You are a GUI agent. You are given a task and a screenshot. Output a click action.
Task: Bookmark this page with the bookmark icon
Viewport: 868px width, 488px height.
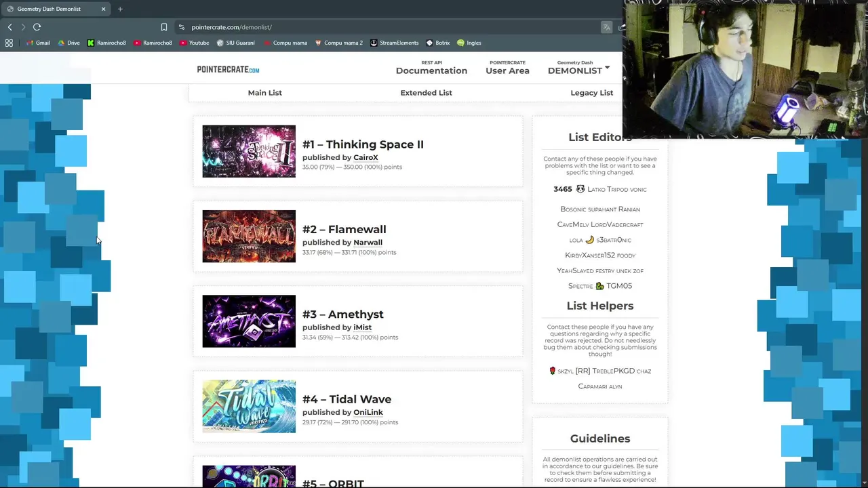[164, 27]
